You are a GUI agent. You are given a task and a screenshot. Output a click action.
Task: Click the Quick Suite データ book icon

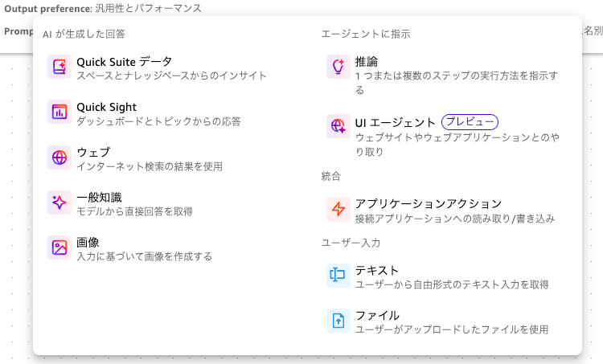(x=59, y=67)
